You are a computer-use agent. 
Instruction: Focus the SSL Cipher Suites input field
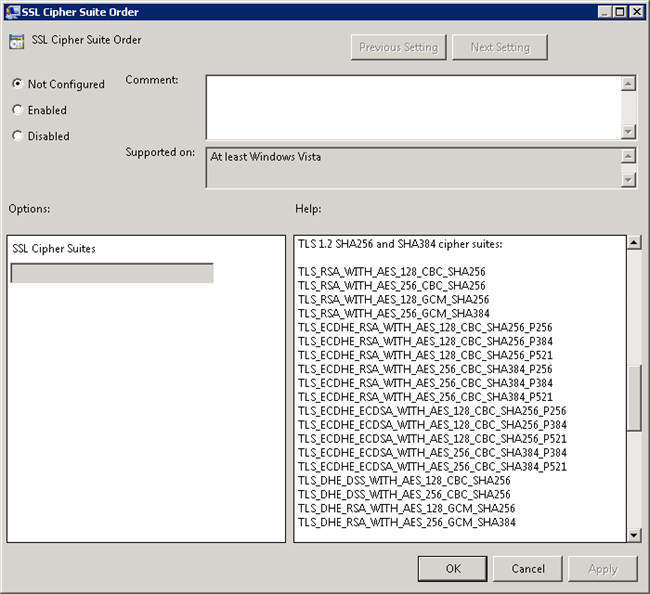coord(111,273)
